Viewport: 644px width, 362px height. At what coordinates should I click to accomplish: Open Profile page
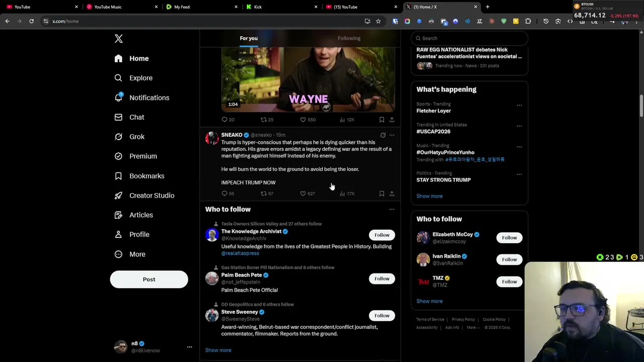(131, 234)
